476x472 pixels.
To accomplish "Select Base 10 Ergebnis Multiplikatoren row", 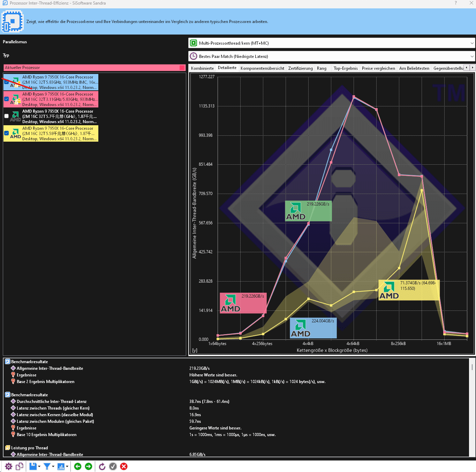I will tap(236, 435).
